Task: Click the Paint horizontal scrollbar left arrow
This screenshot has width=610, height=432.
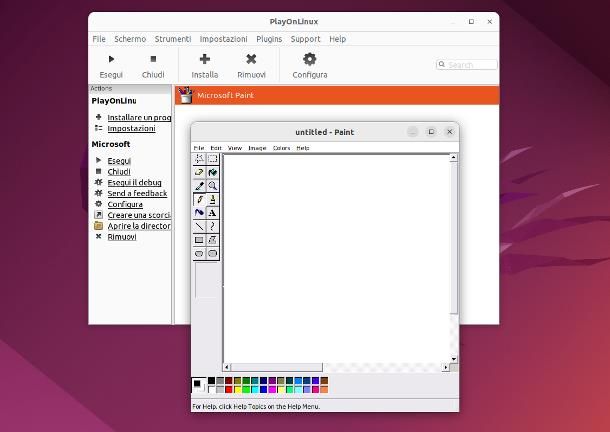Action: [x=227, y=367]
